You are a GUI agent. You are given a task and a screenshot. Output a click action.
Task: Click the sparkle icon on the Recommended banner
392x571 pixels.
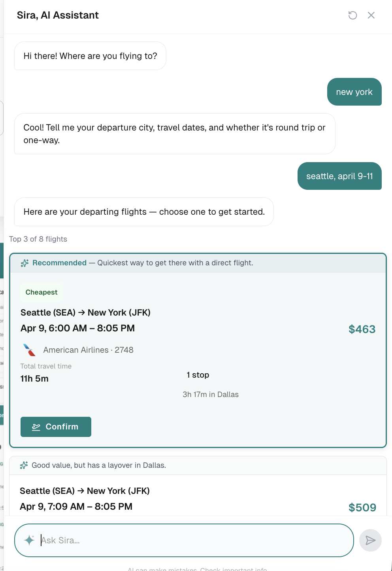point(24,263)
